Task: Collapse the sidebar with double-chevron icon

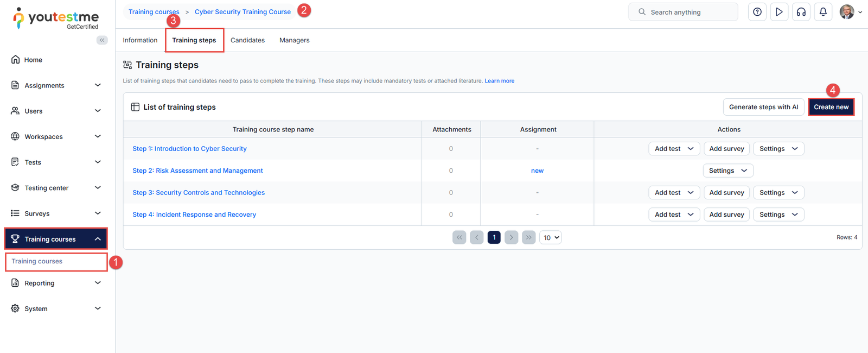Action: (102, 40)
